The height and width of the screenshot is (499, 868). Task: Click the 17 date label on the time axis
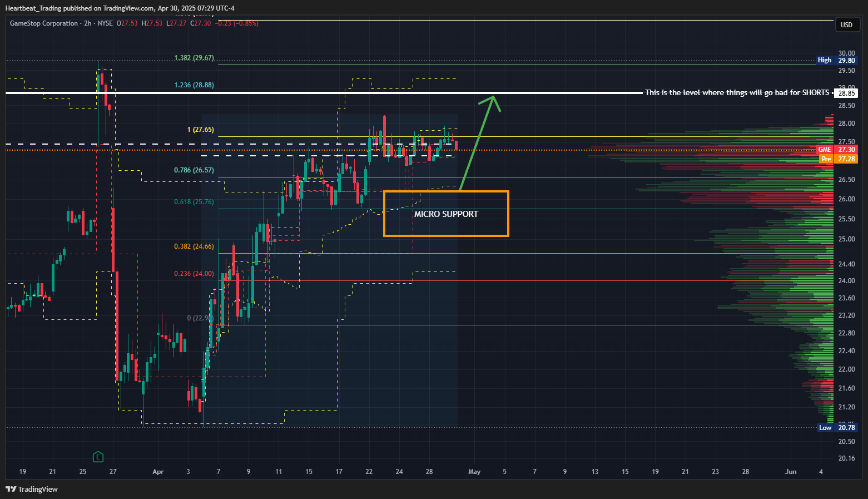tap(339, 472)
